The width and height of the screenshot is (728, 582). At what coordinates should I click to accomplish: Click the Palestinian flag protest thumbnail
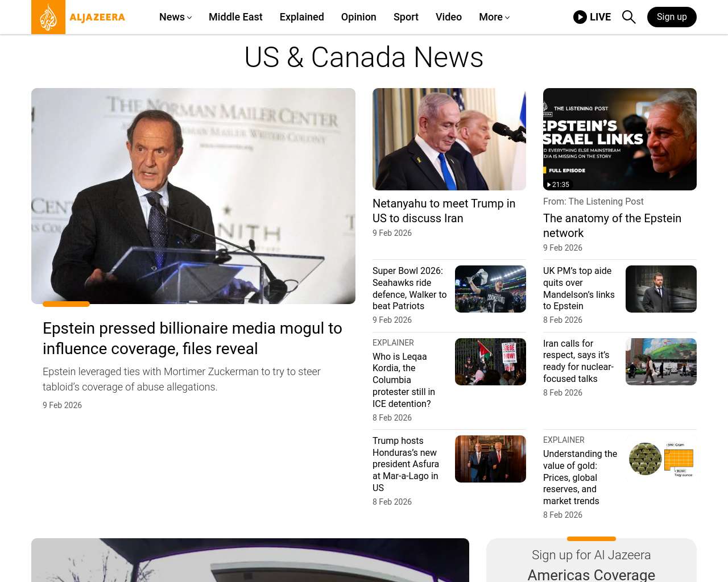coord(490,361)
